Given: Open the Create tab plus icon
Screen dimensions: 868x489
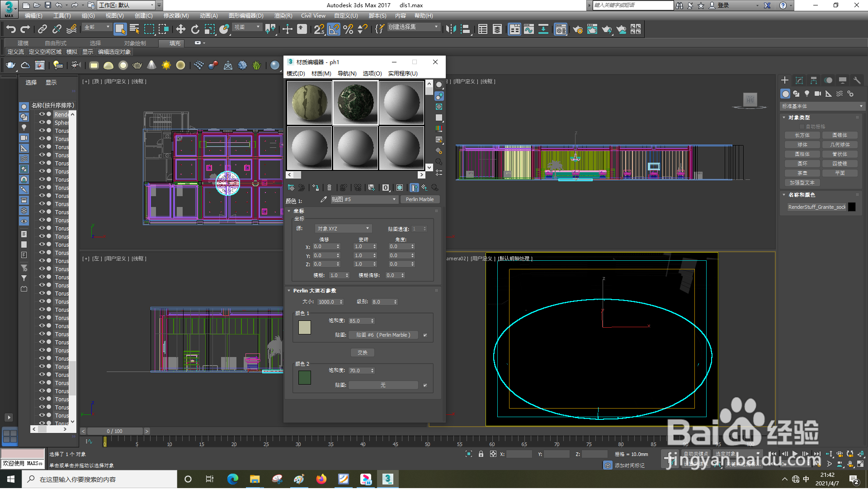Looking at the screenshot, I should click(785, 80).
